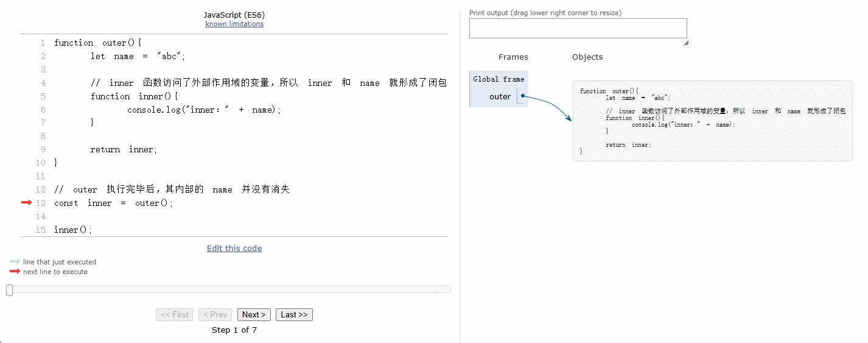868x343 pixels.
Task: Click the print output resize handle
Action: pos(685,43)
